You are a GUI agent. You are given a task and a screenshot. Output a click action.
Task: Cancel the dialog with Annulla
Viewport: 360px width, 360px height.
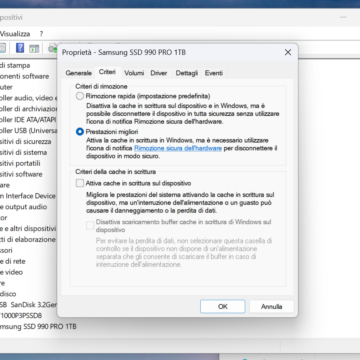click(x=272, y=306)
